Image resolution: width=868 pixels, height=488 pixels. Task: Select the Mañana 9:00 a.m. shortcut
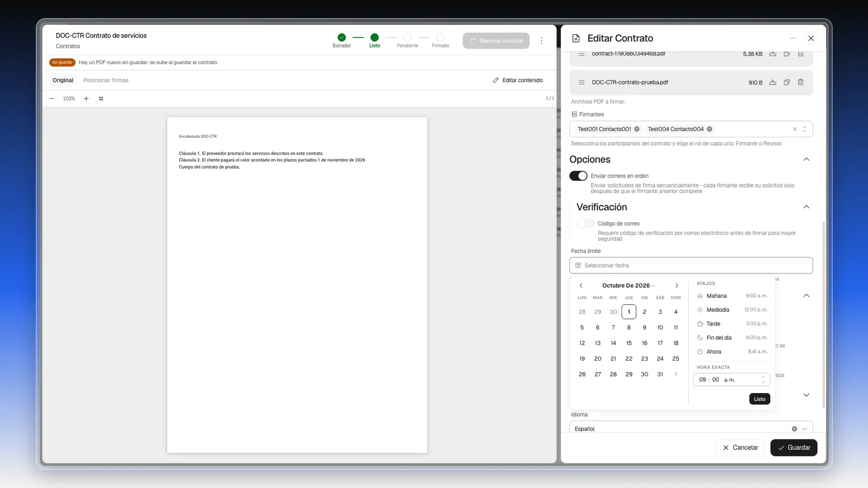point(732,296)
